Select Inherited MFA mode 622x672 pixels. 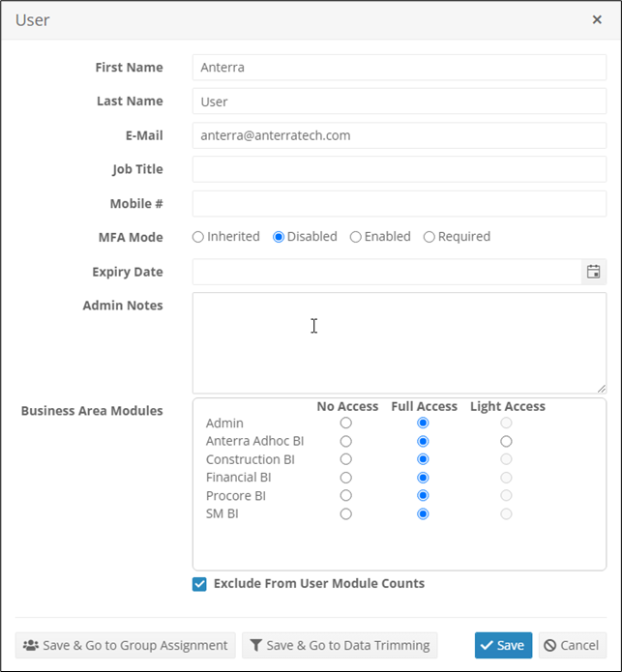pos(198,237)
